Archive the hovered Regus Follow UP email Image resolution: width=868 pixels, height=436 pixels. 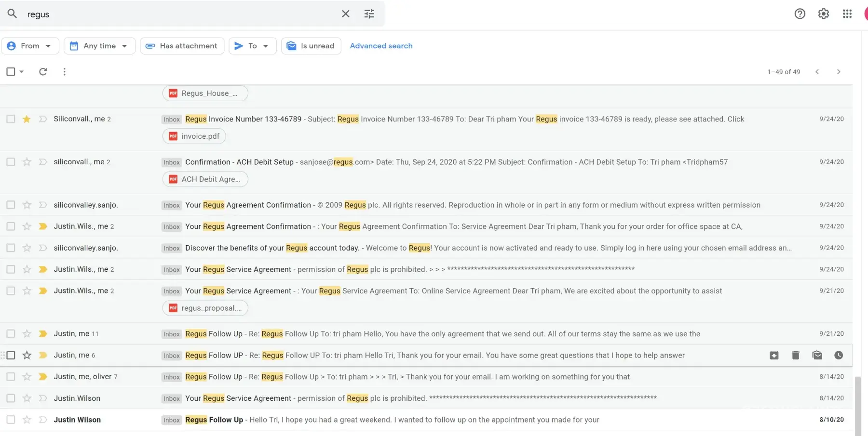click(x=774, y=356)
